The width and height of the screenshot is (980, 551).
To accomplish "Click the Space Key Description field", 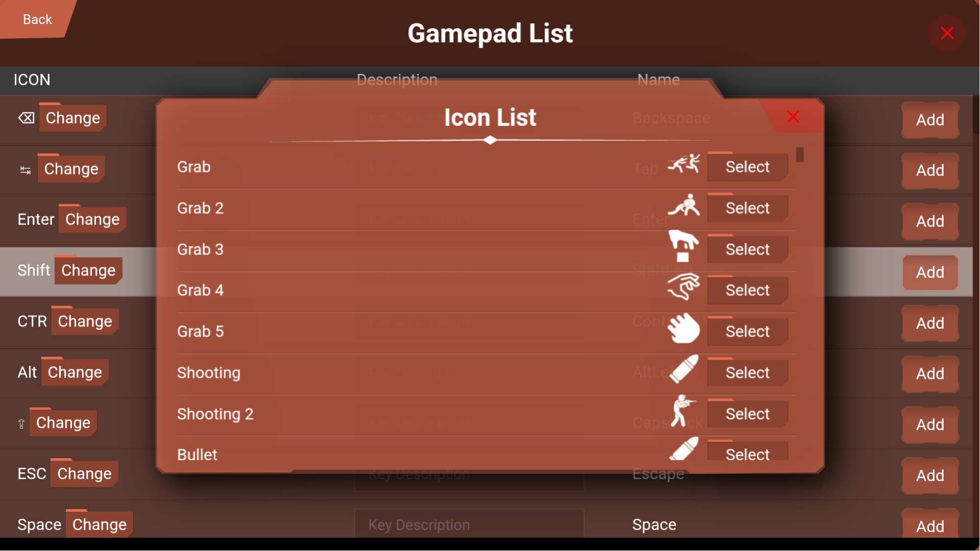I will point(469,524).
